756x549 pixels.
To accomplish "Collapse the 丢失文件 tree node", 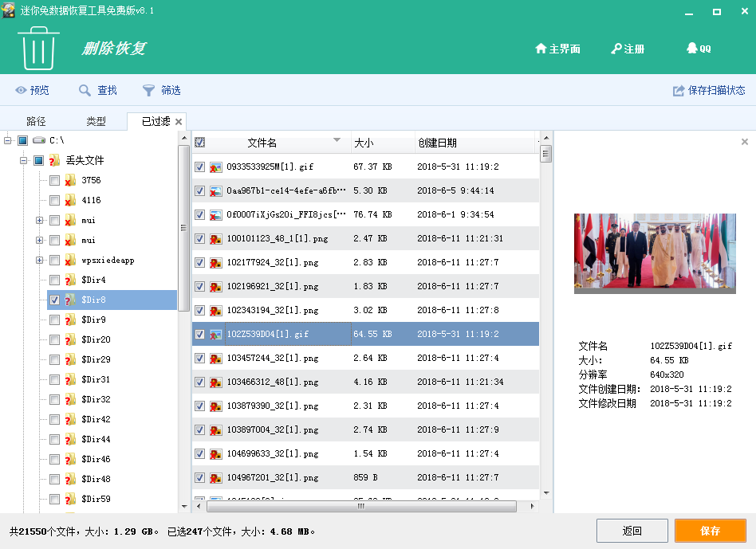I will coord(23,160).
